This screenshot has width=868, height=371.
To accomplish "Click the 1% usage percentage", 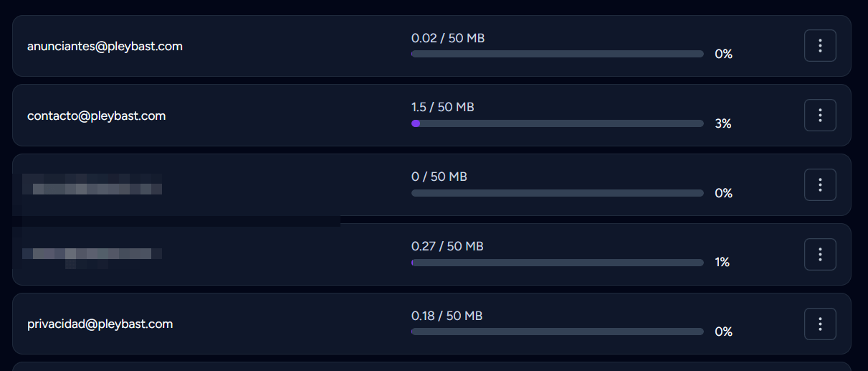I will coord(722,263).
